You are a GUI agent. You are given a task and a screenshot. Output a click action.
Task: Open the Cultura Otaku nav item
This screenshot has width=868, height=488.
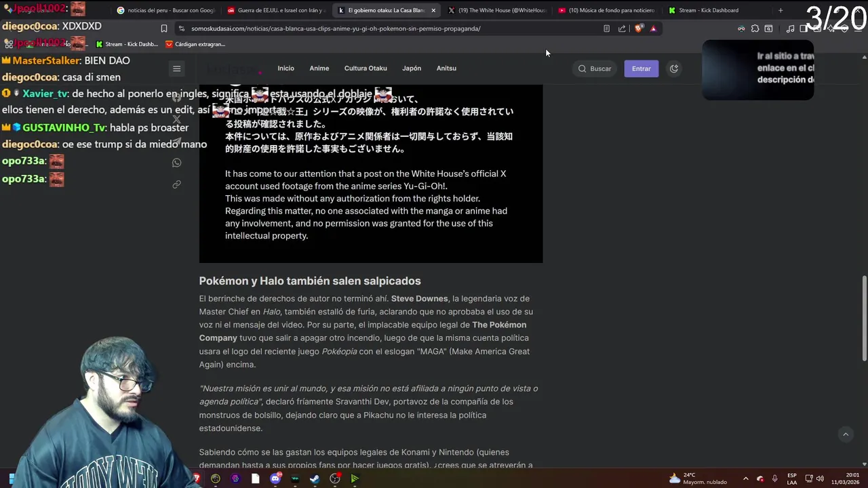point(366,68)
